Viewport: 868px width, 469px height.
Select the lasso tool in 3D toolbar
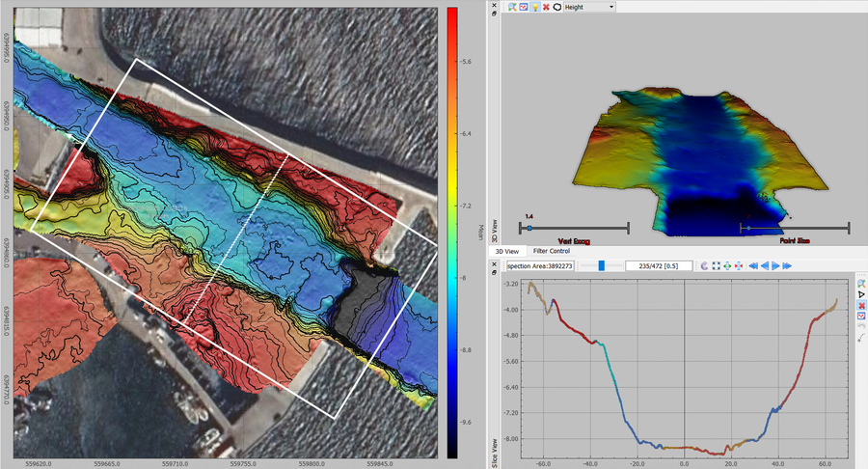[556, 7]
